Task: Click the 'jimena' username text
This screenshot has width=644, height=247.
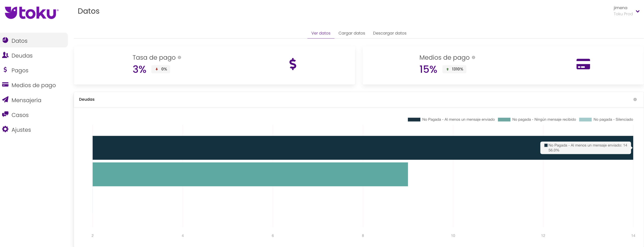Action: [620, 8]
